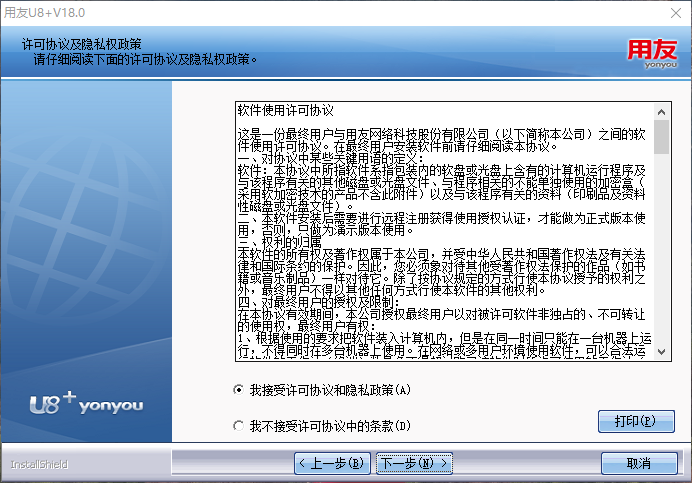Viewport: 692px width, 483px height.
Task: Proceed with the 下一步(N) button
Action: coord(414,463)
